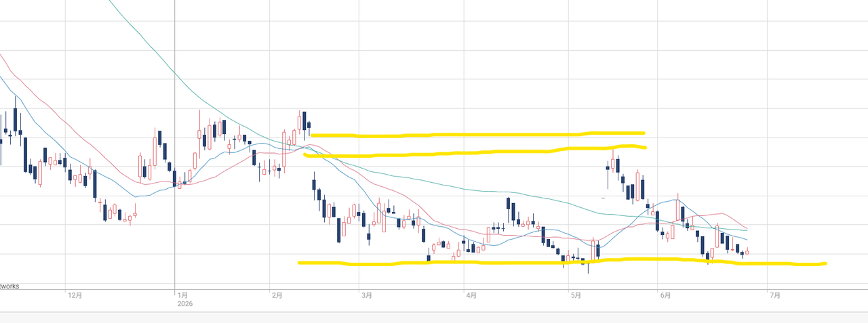Click the gray bar below the chart

[x=434, y=318]
